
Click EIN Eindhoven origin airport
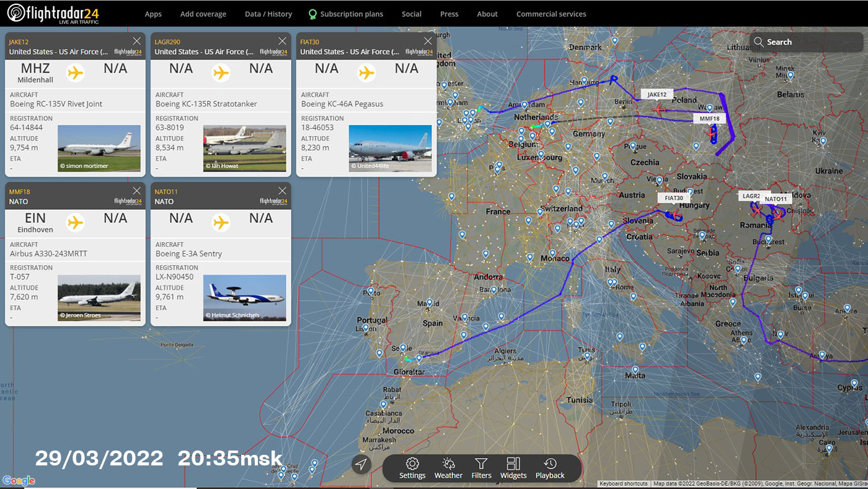tap(35, 222)
